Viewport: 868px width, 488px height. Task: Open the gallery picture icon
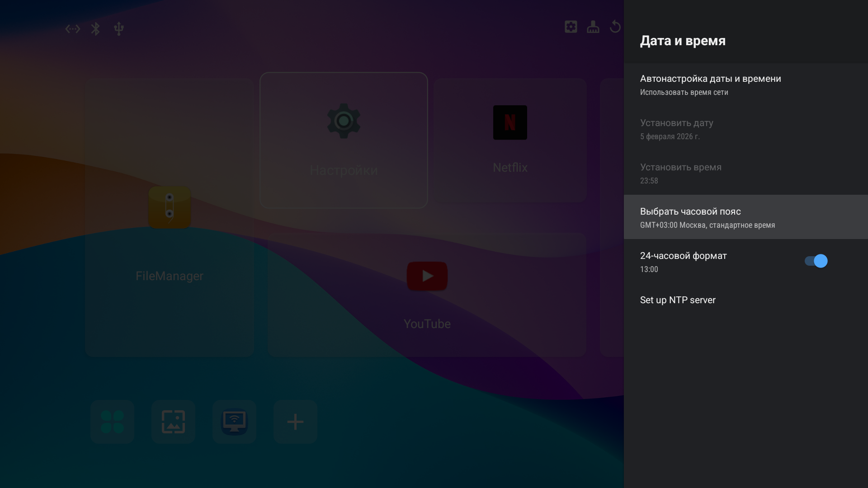[173, 422]
